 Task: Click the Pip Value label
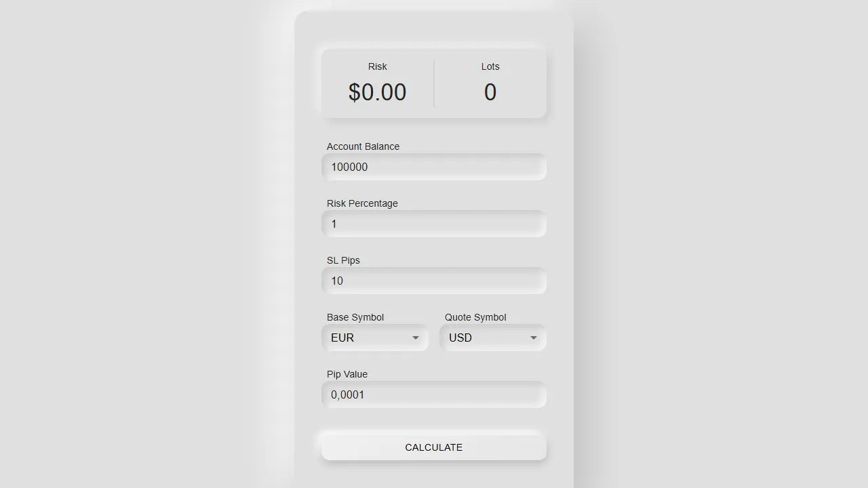click(x=347, y=374)
